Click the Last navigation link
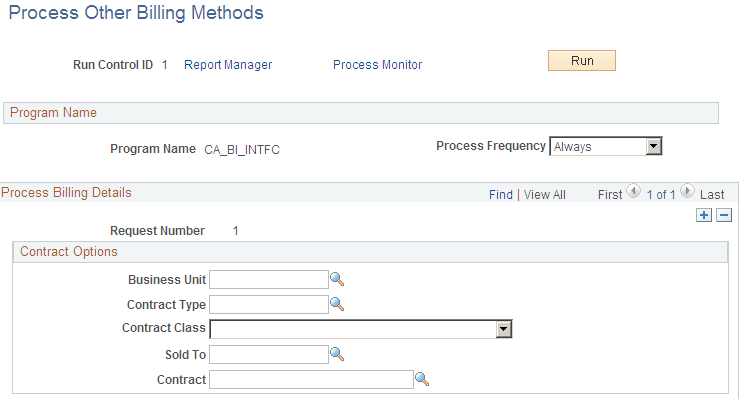The height and width of the screenshot is (399, 741). click(712, 195)
